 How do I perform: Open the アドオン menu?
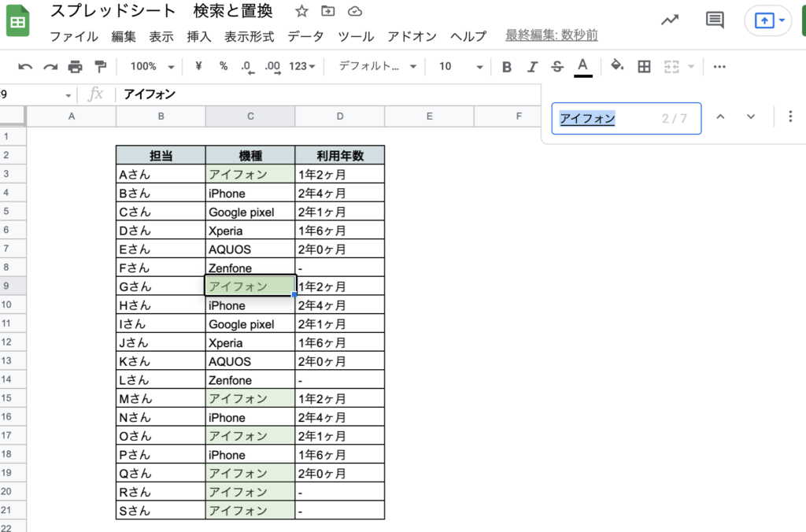point(412,36)
